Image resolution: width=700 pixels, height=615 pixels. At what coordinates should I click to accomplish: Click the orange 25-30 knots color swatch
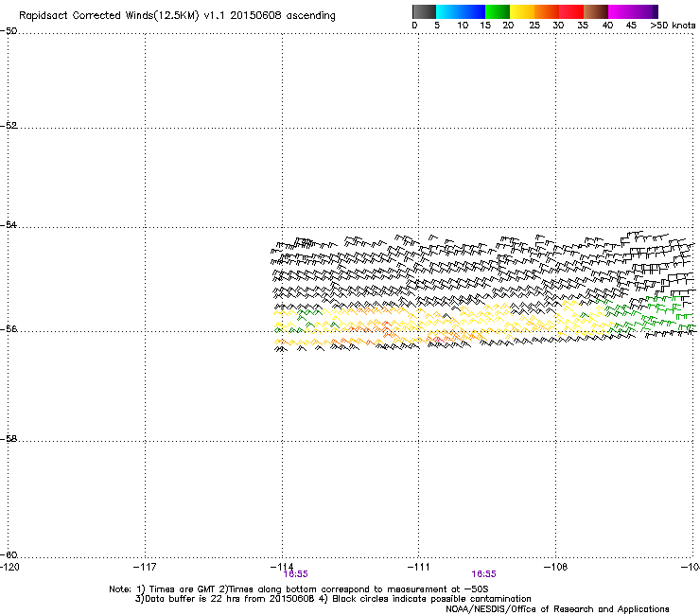pos(547,11)
